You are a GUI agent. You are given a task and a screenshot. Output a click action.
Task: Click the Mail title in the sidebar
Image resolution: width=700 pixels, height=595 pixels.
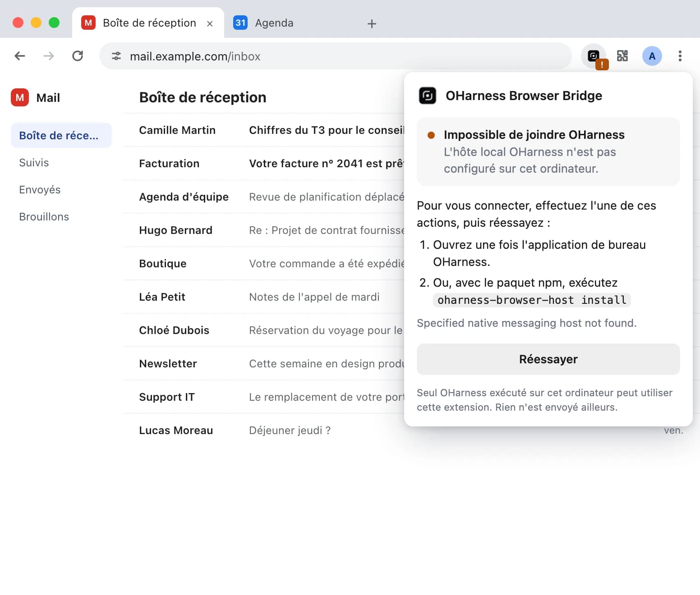(48, 98)
